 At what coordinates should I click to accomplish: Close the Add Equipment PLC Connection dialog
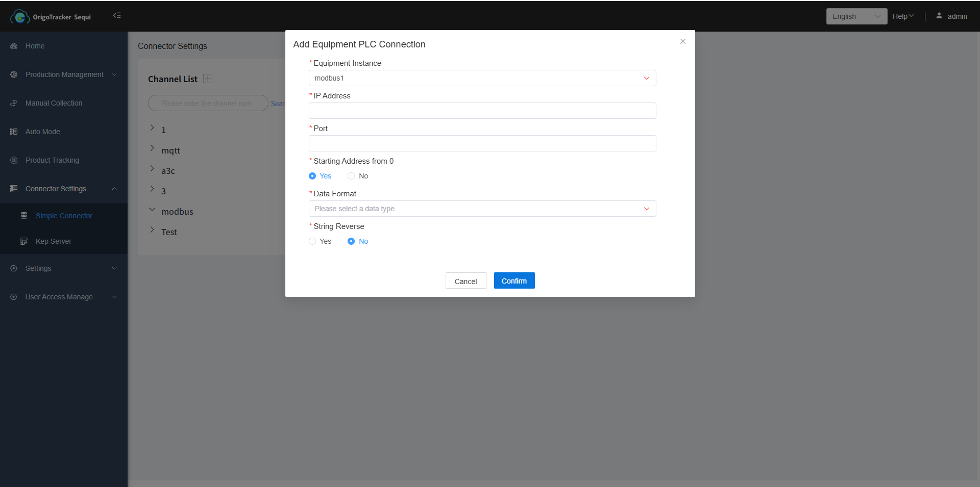(x=682, y=41)
